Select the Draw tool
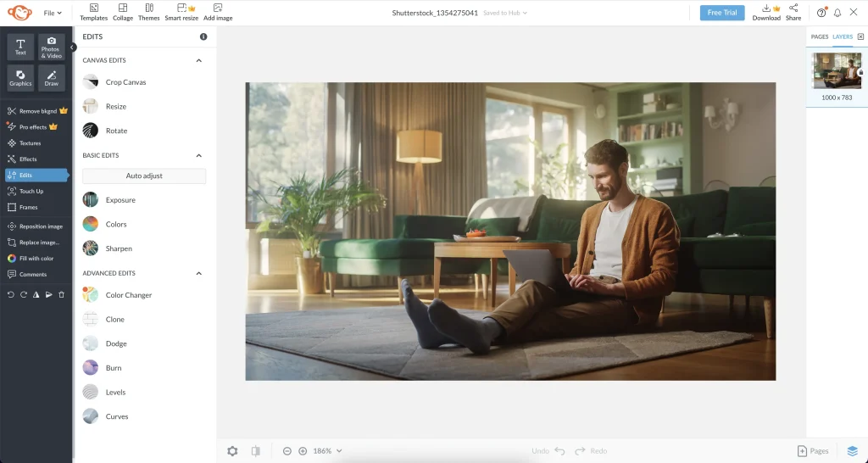868x463 pixels. click(52, 77)
